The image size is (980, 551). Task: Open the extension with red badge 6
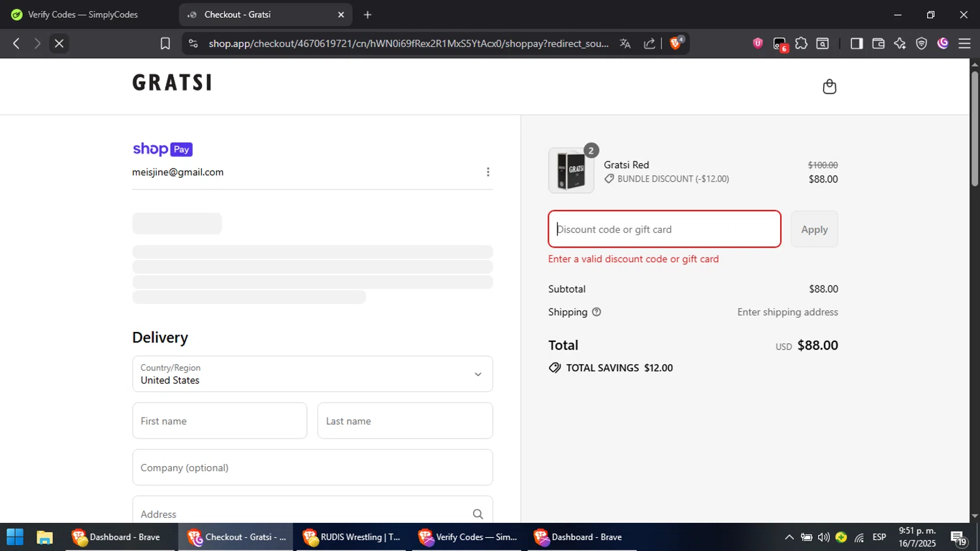[780, 44]
